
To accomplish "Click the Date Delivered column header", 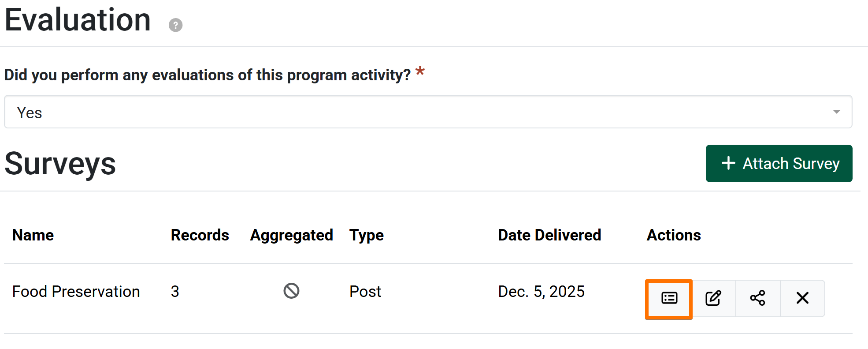I will point(549,235).
